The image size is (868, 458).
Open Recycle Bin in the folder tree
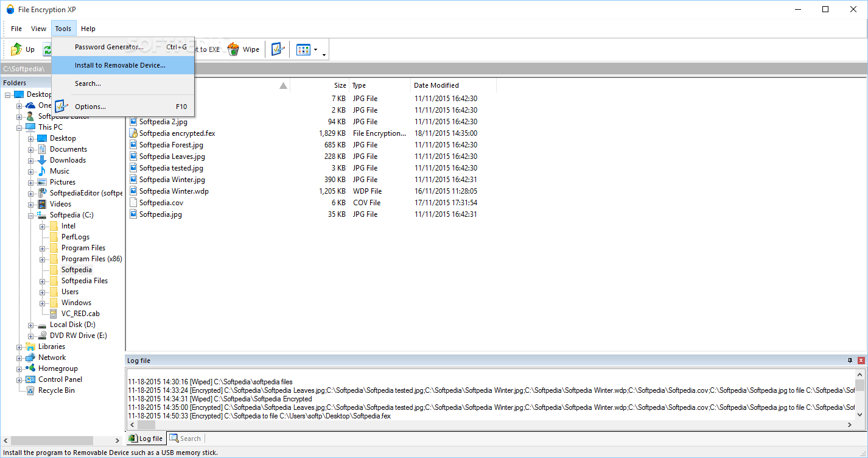coord(56,390)
